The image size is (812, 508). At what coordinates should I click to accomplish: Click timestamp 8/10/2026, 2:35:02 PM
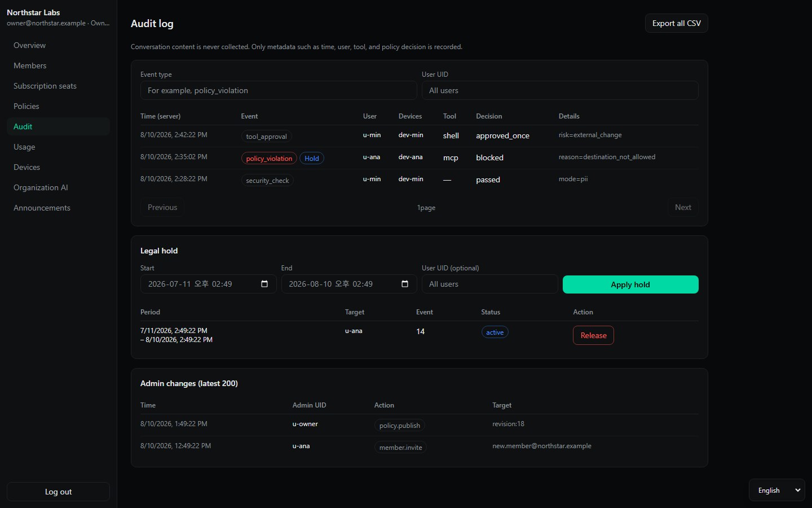click(x=174, y=157)
